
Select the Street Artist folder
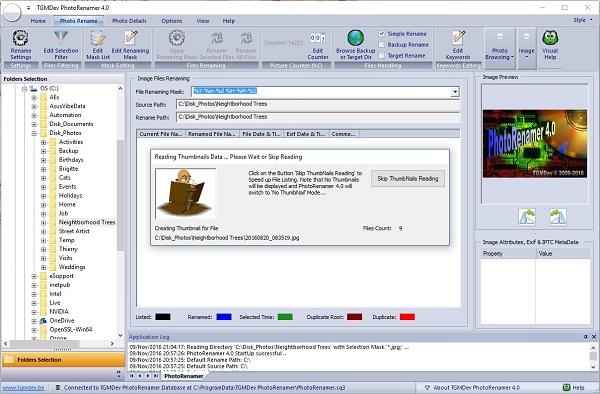click(74, 231)
